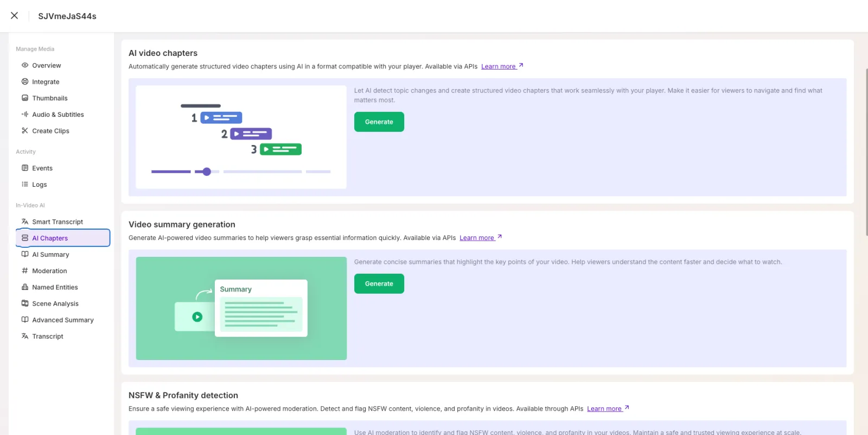
Task: Click the AI video chapters illustration
Action: (241, 137)
